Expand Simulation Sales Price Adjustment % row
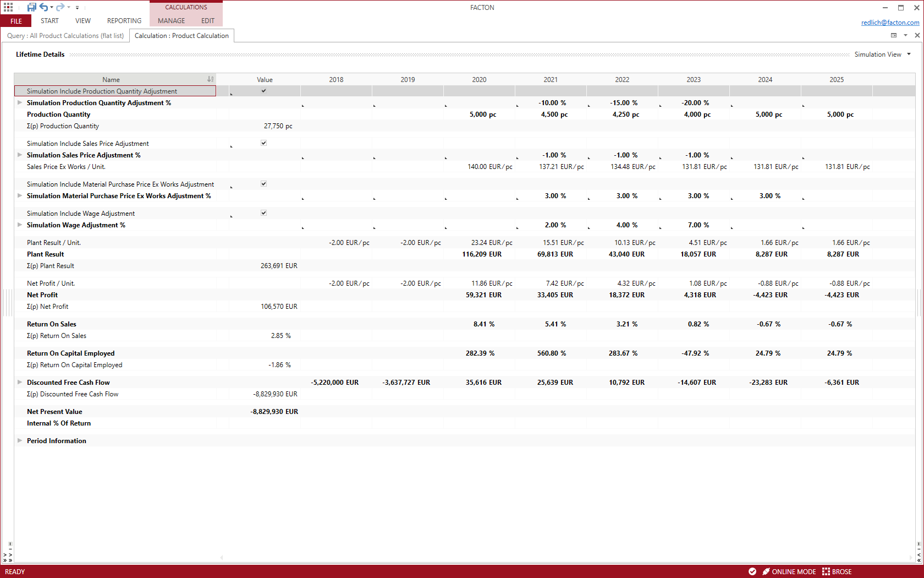Screen dimensions: 924x578 (x=20, y=155)
